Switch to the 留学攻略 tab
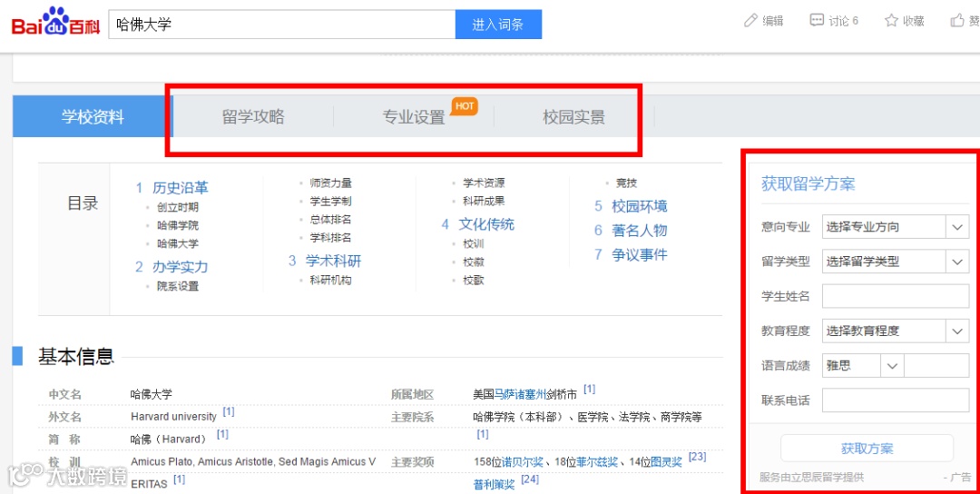Screen dimensions: 980x494 (x=253, y=116)
